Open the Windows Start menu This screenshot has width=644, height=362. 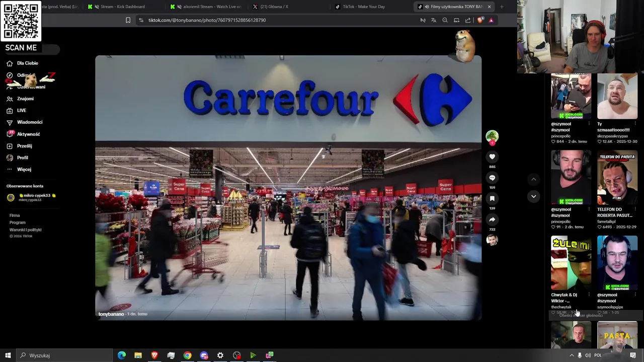8,355
